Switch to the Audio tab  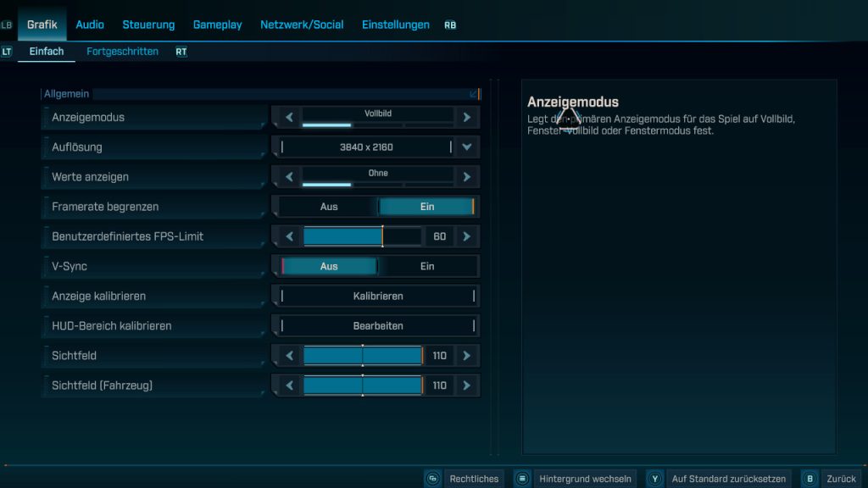coord(89,25)
